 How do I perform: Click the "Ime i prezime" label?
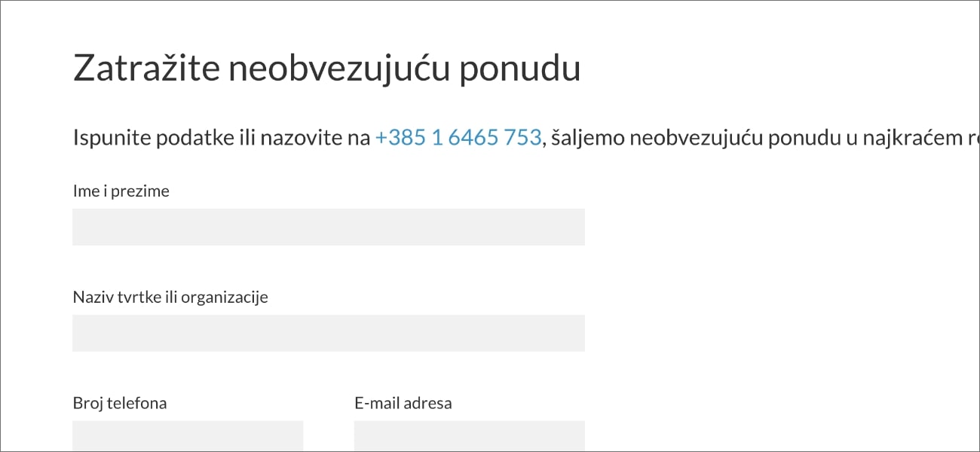point(121,191)
